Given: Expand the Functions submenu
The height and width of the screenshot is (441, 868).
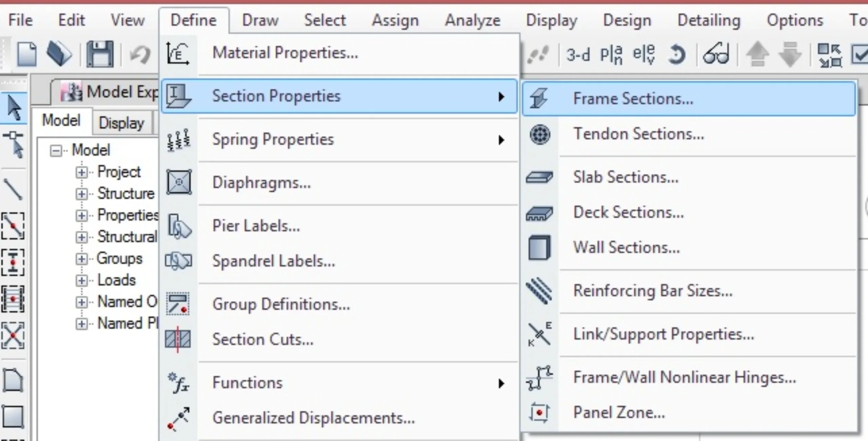Looking at the screenshot, I should (247, 383).
